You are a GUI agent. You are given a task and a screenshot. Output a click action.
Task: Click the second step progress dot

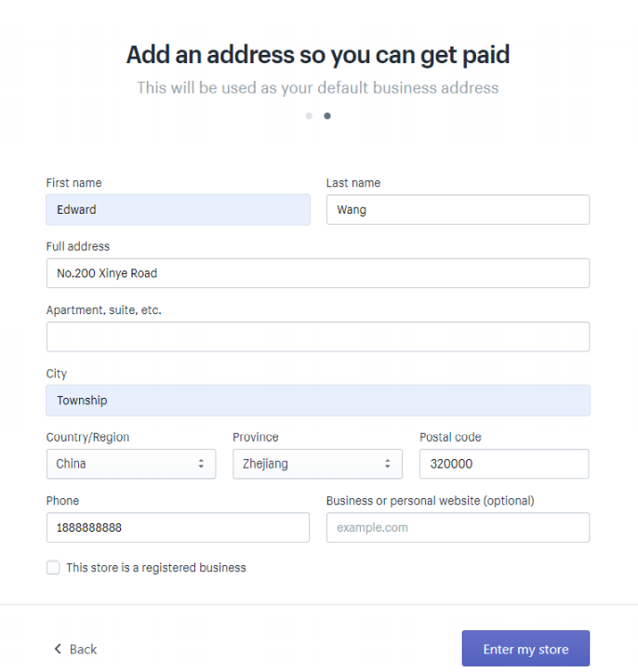click(x=327, y=115)
